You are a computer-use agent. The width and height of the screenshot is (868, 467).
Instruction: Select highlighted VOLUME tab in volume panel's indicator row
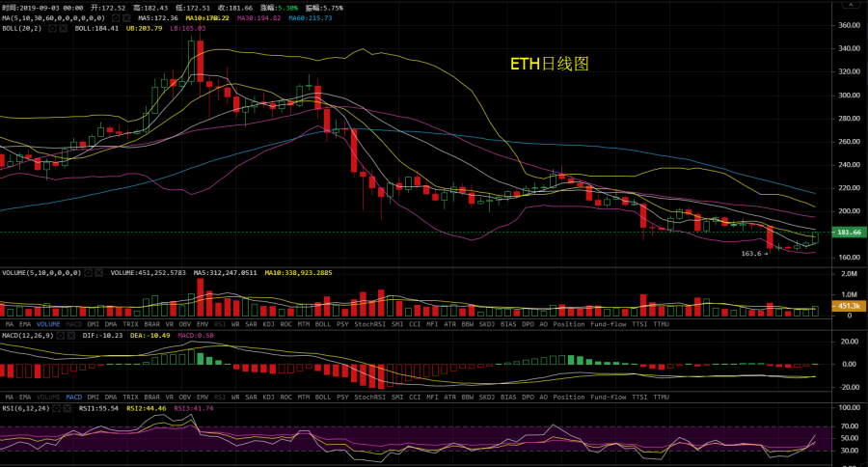click(x=48, y=324)
